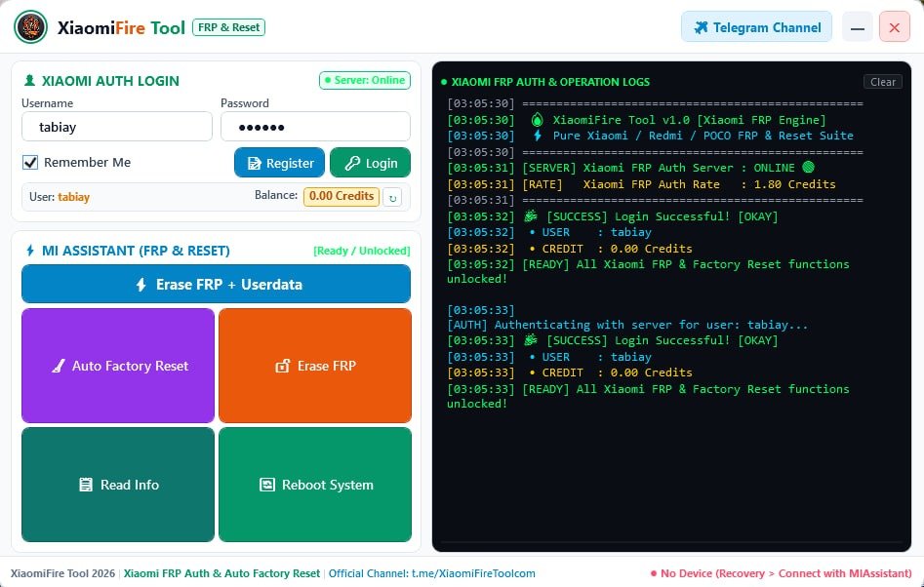Click the Reboot System button
This screenshot has height=587, width=924.
[315, 485]
